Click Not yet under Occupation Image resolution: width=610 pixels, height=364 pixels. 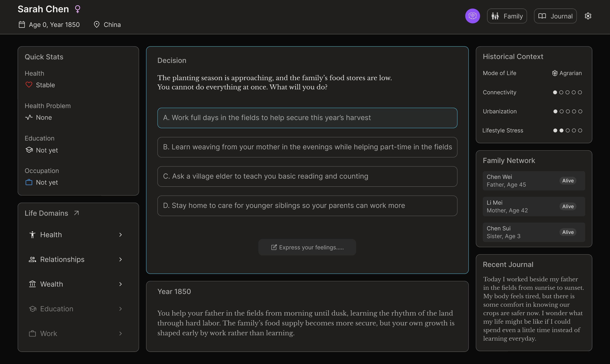(x=47, y=182)
